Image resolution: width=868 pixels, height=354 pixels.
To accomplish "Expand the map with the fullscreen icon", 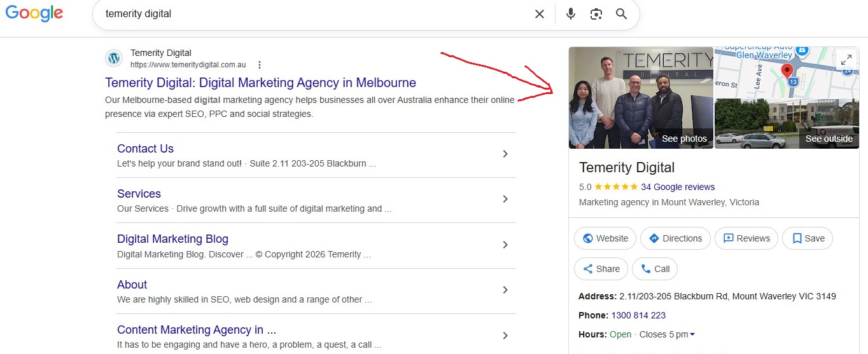I will pos(846,60).
